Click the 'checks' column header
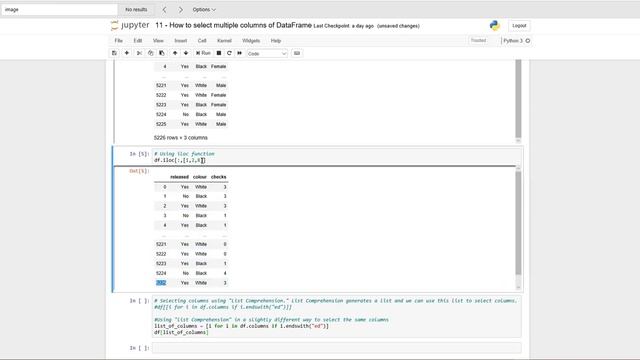Viewport: 640px width, 360px height. pos(218,177)
